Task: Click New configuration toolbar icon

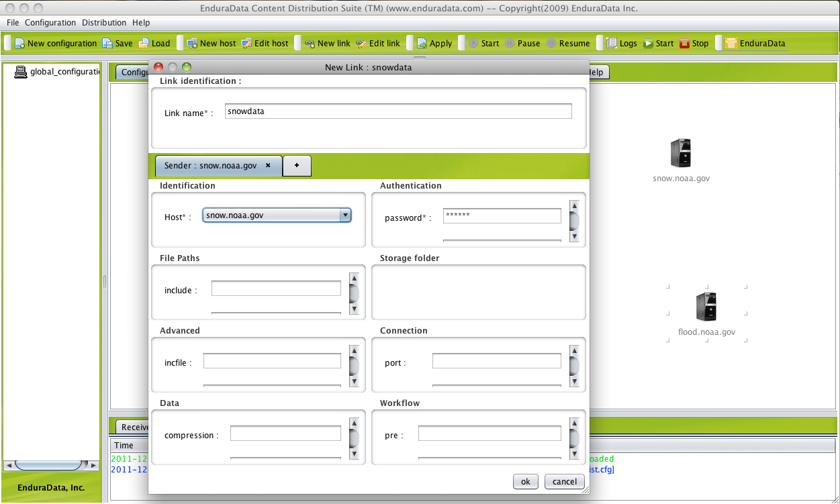Action: point(56,43)
